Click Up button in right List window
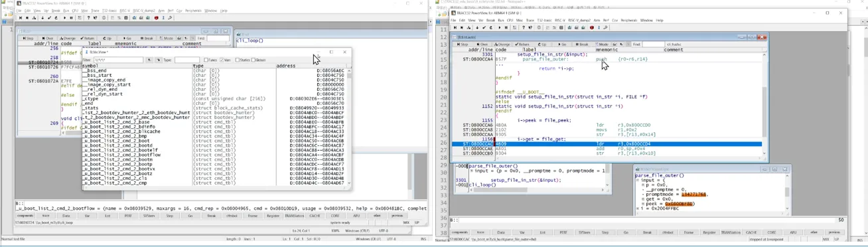The height and width of the screenshot is (247, 868). pyautogui.click(x=542, y=44)
